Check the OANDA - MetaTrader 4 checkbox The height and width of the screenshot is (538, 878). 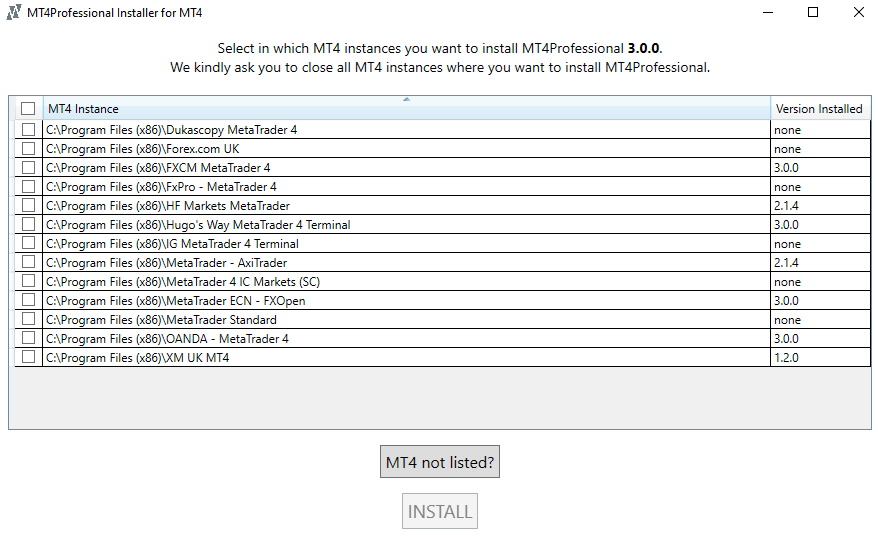pos(29,339)
